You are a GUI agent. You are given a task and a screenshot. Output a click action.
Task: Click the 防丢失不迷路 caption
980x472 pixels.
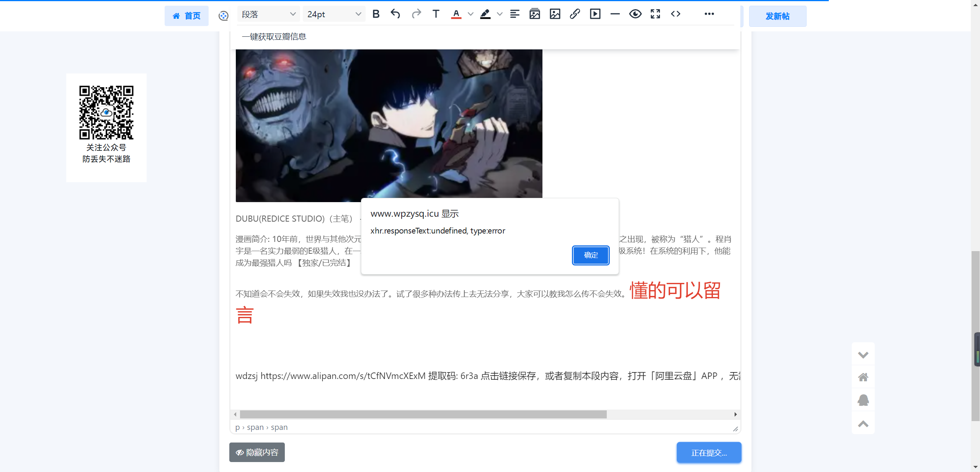pyautogui.click(x=106, y=159)
